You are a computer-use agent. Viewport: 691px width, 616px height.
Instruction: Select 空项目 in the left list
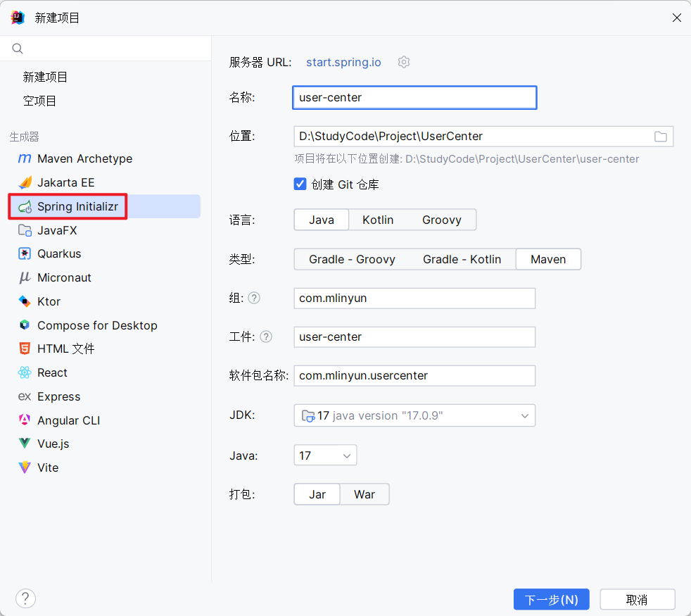40,101
